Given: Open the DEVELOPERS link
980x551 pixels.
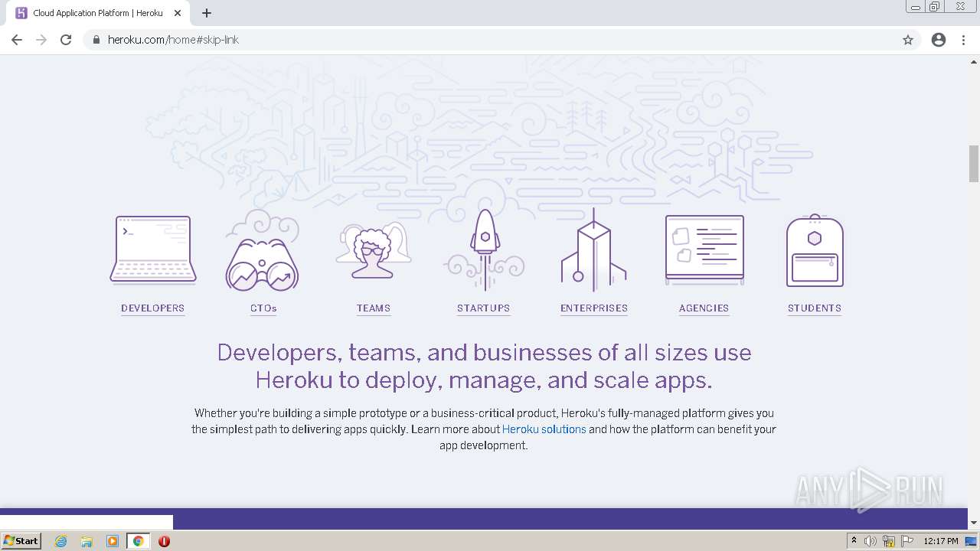Looking at the screenshot, I should point(153,308).
